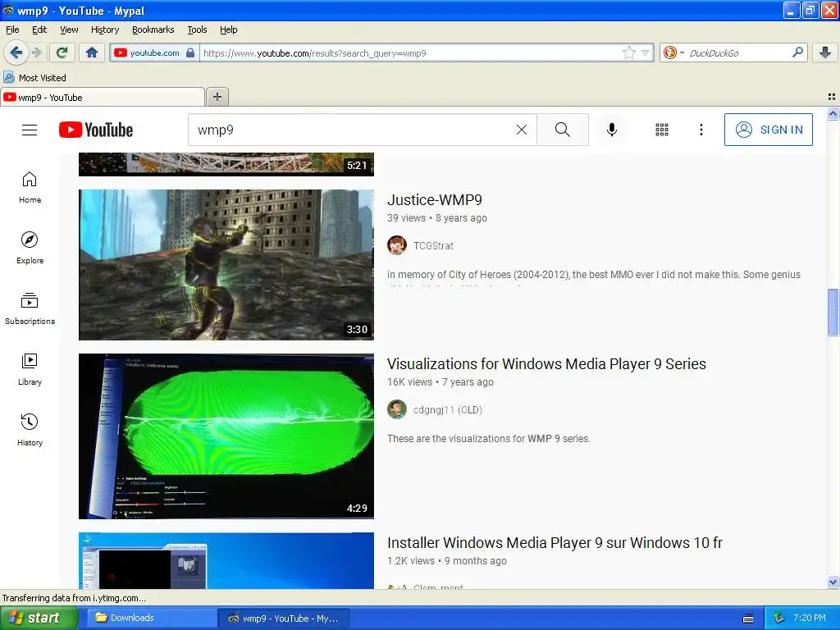The height and width of the screenshot is (630, 840).
Task: Click the page scrollbar up arrow
Action: (833, 113)
